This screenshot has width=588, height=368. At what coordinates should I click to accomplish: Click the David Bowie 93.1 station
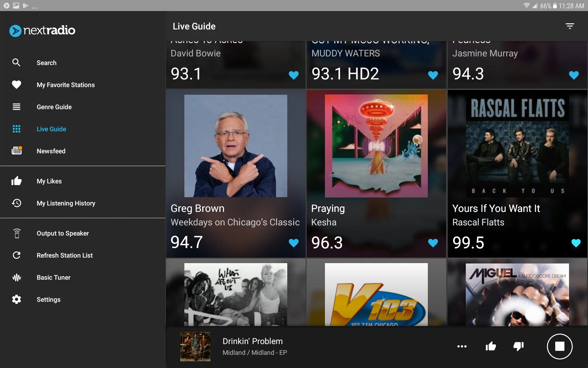tap(236, 65)
